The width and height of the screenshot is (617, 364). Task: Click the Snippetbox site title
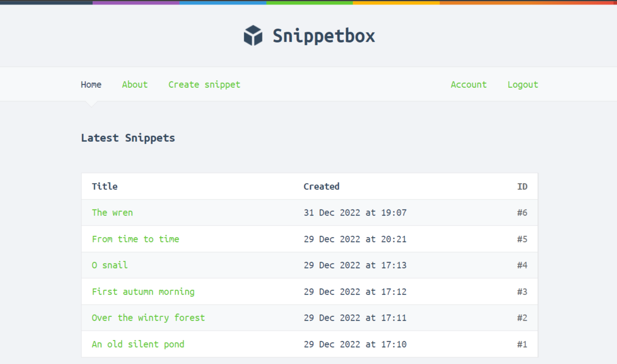click(x=324, y=36)
